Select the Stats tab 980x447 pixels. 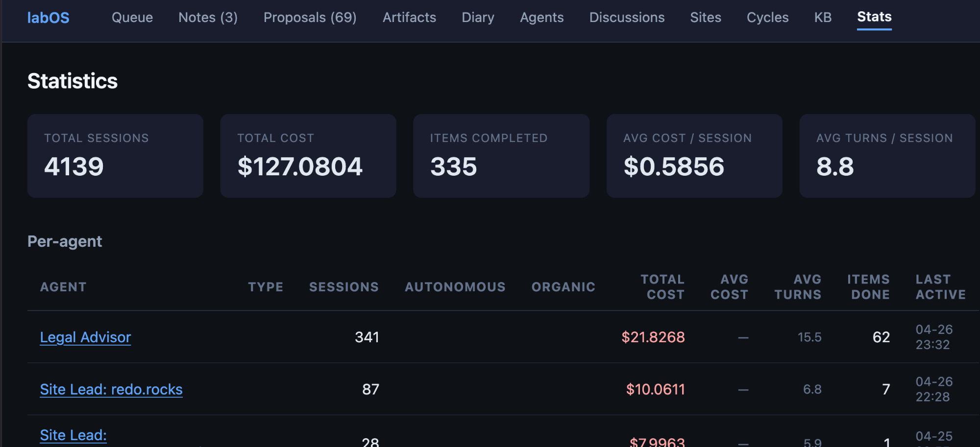point(874,17)
